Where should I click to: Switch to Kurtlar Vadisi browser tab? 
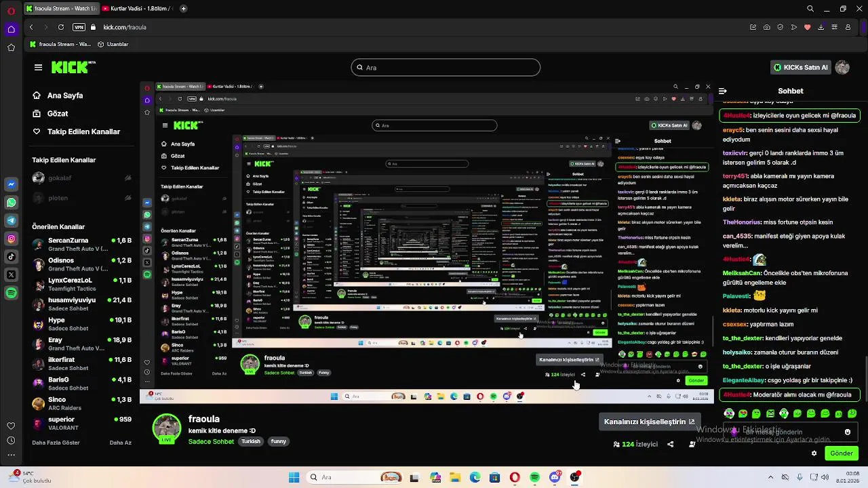coord(138,9)
